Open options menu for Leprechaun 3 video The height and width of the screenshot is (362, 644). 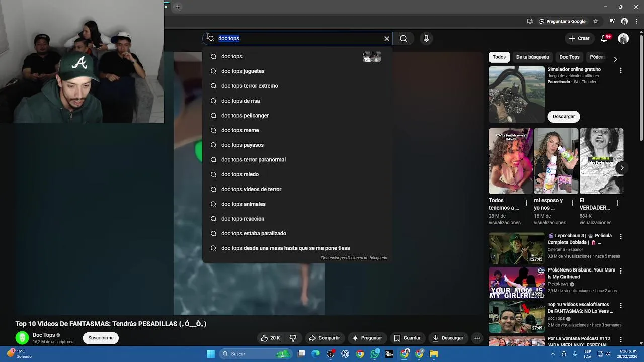pos(620,236)
